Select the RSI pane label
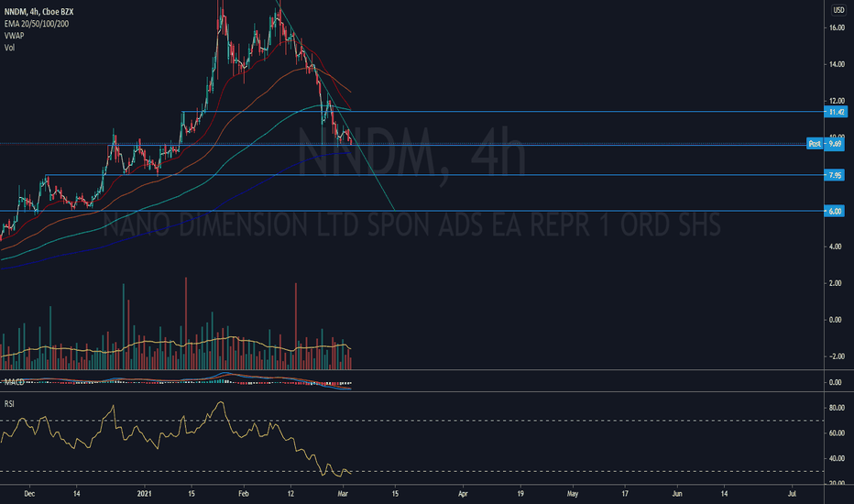The height and width of the screenshot is (504, 854). (x=9, y=404)
